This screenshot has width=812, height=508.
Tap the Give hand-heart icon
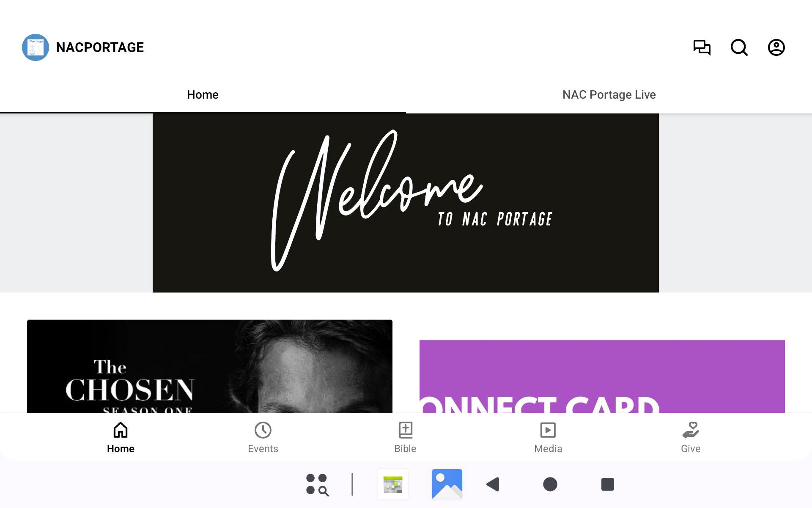691,430
